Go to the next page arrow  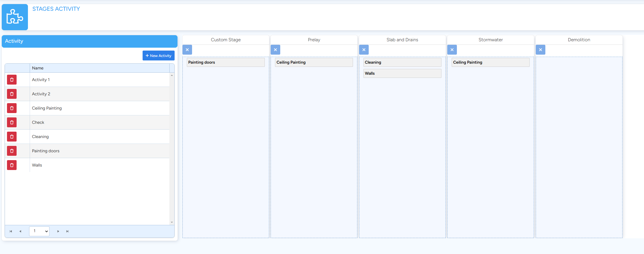[x=58, y=231]
